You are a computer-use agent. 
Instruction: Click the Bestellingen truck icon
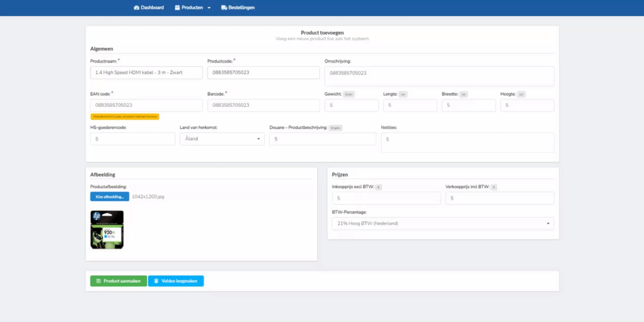tap(224, 7)
